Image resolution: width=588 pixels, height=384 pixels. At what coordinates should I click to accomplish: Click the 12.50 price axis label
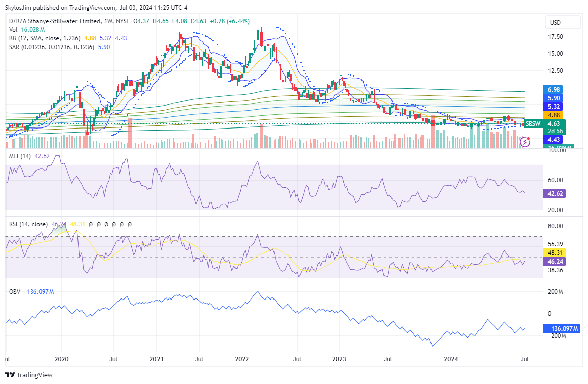tap(556, 70)
